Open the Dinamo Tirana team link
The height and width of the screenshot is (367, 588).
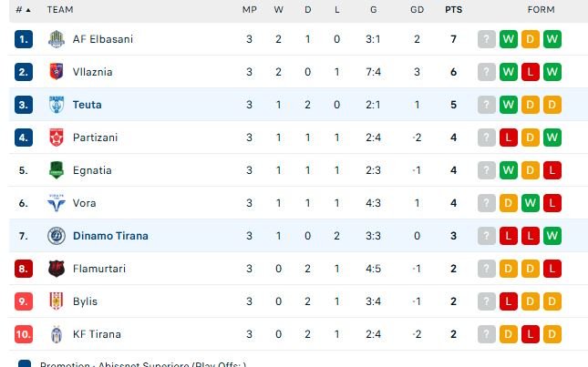coord(110,236)
